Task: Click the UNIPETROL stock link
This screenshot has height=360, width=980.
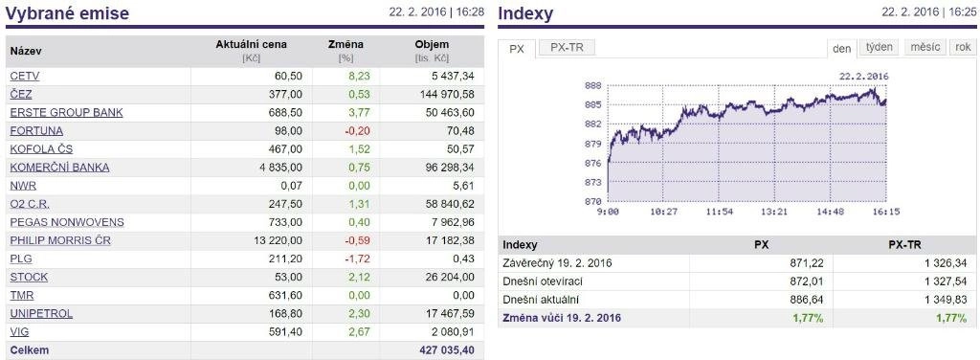Action: 41,314
